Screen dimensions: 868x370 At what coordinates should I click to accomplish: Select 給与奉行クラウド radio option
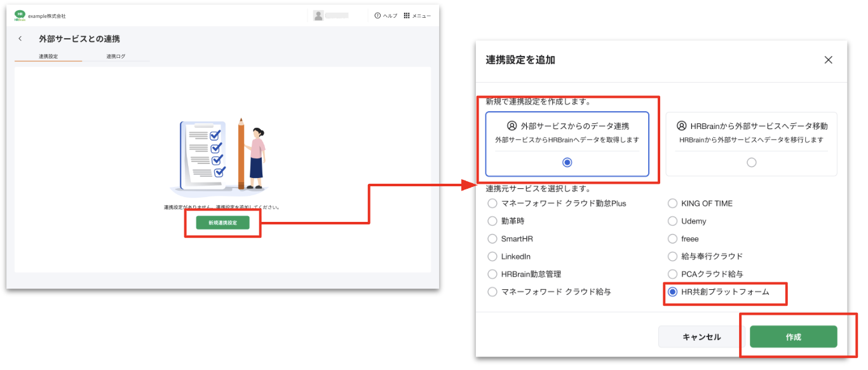672,256
